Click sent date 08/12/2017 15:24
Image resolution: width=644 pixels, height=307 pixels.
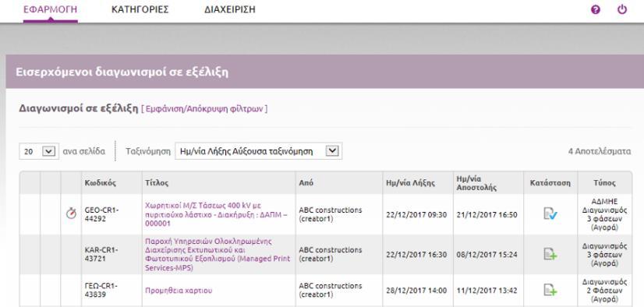pyautogui.click(x=487, y=255)
